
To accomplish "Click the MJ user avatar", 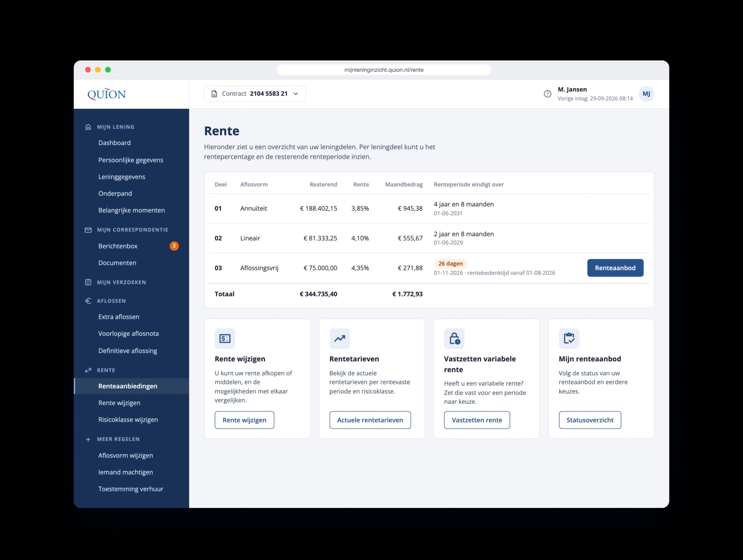I will pos(646,94).
